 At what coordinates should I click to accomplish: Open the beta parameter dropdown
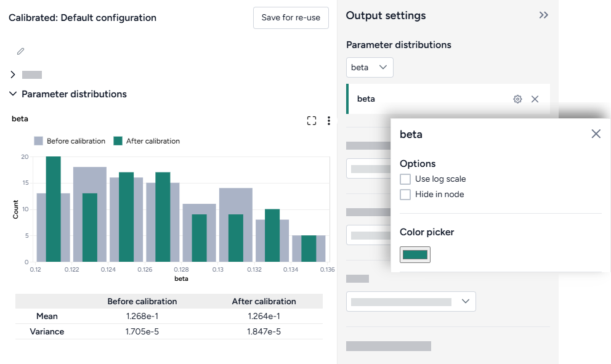coord(370,67)
